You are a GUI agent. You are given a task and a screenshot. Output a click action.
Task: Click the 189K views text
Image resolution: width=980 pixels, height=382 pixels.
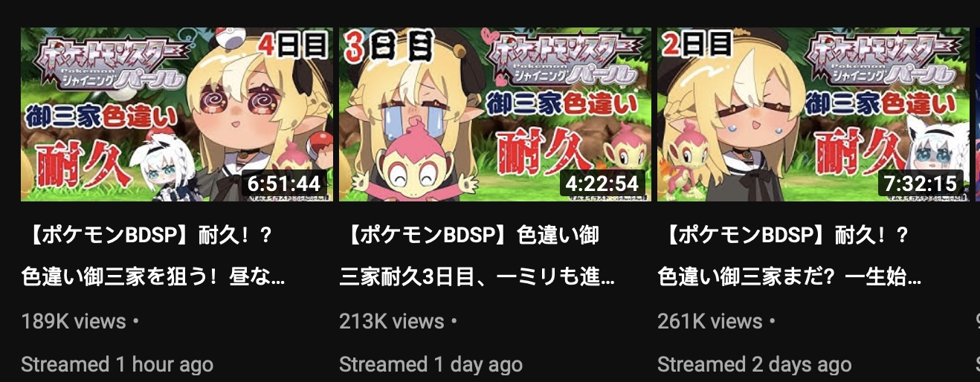click(74, 322)
